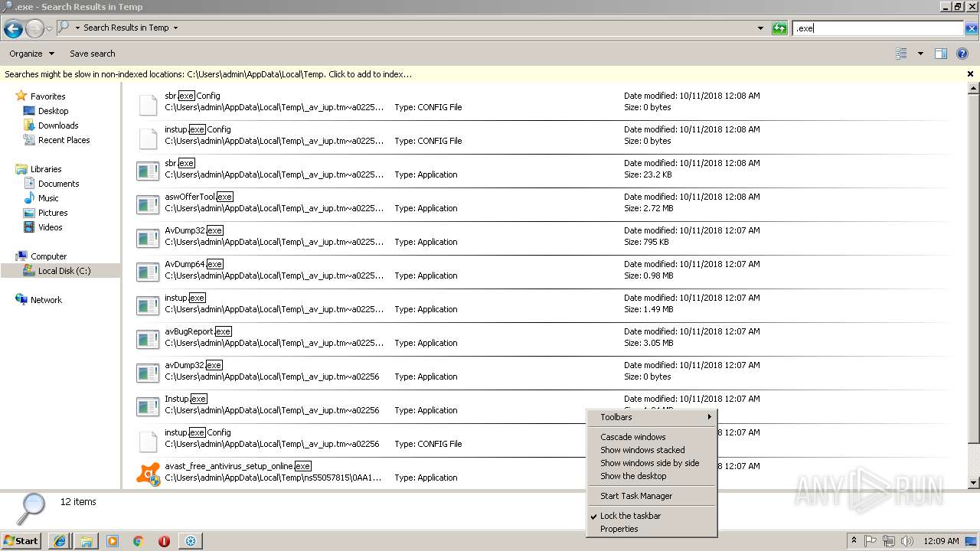Open Downloads in Favorites

click(x=58, y=126)
